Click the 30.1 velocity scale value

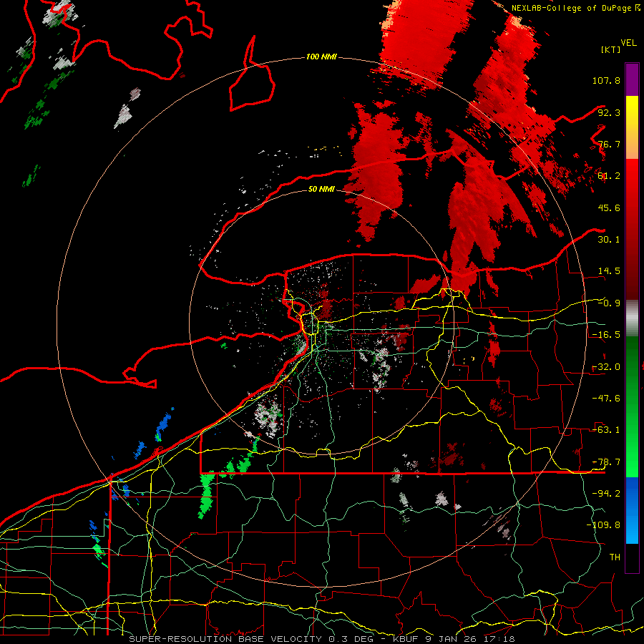click(609, 240)
